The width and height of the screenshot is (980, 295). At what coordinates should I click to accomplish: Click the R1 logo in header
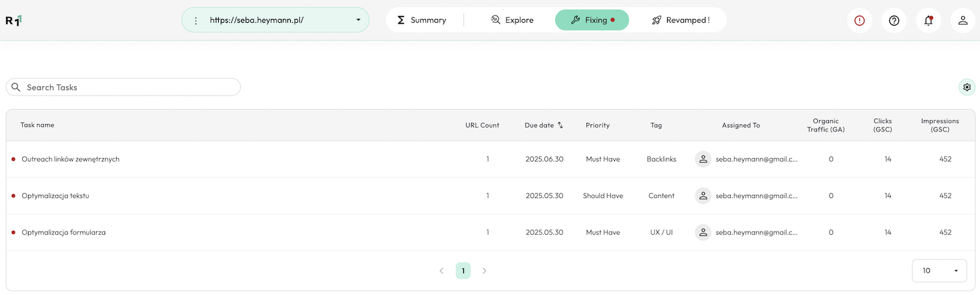[14, 20]
